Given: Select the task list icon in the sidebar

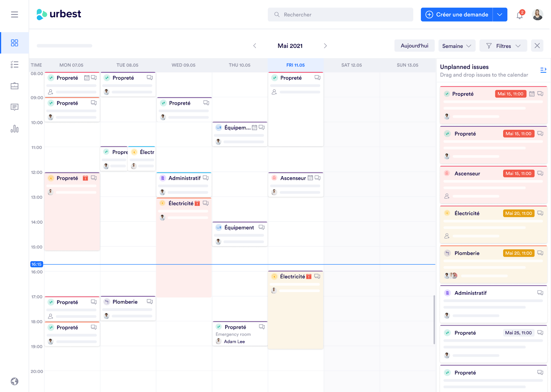Looking at the screenshot, I should 14,64.
